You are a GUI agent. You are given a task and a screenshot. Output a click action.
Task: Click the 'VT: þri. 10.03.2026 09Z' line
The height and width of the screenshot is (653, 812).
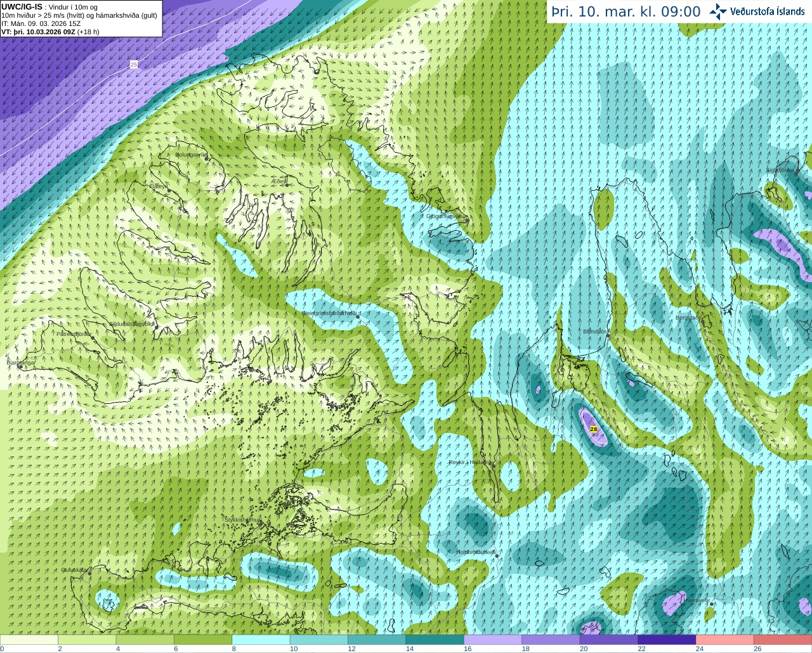(51, 32)
